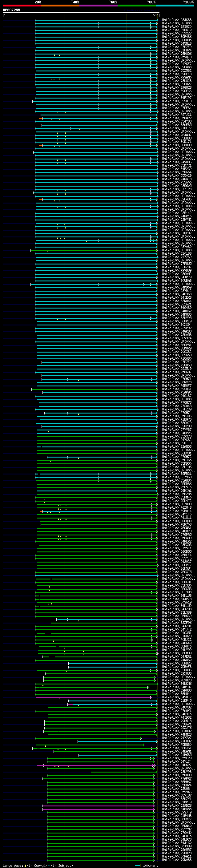Image resolution: width=197 pixels, height=868 pixels.
Task: Click the purple ~60% identity legend segment
Action: pos(98,6)
